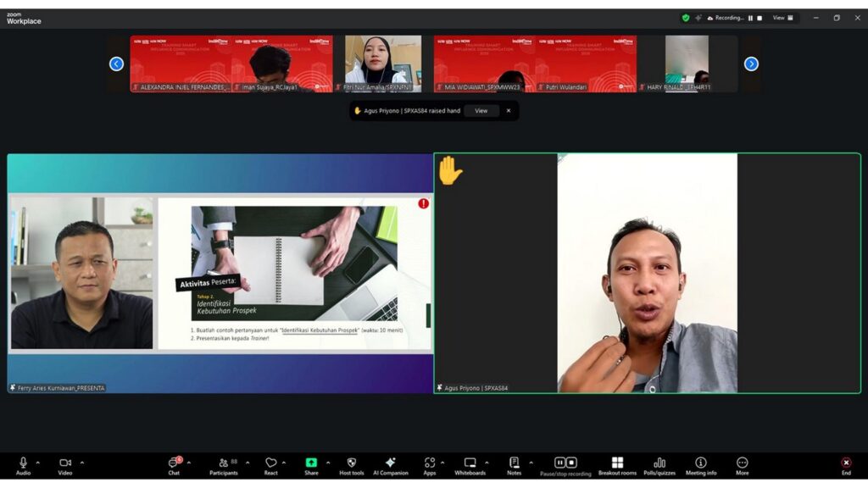This screenshot has width=868, height=488.
Task: Open Breakout rooms
Action: pos(617,466)
